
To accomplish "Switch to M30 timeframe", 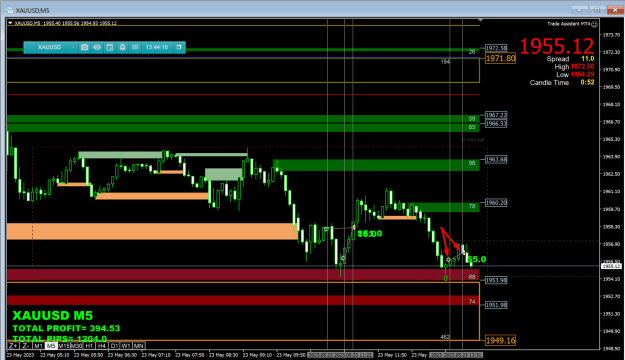I will 77,346.
